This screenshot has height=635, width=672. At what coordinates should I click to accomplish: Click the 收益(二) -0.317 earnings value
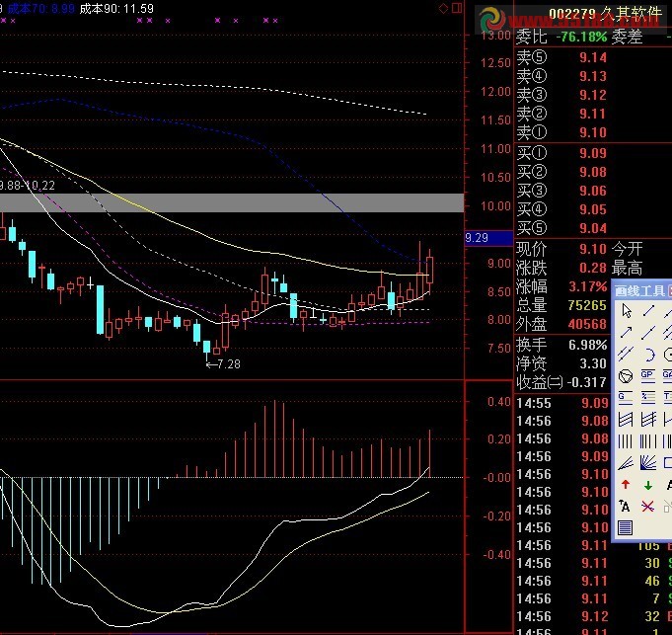587,382
